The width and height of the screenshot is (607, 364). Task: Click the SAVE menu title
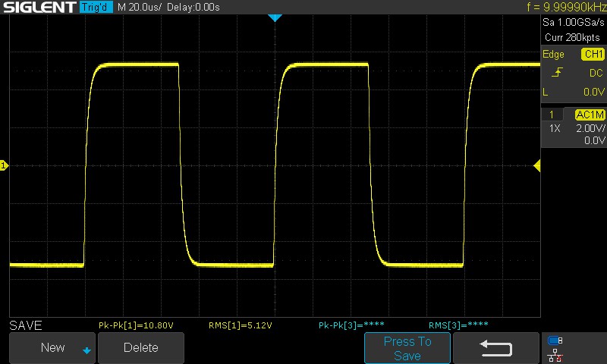26,325
